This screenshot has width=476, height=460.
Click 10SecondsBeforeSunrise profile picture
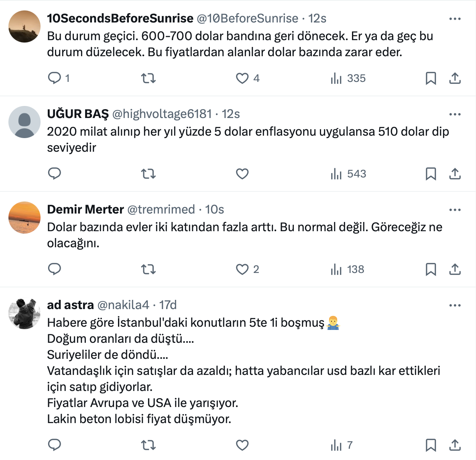[x=24, y=26]
